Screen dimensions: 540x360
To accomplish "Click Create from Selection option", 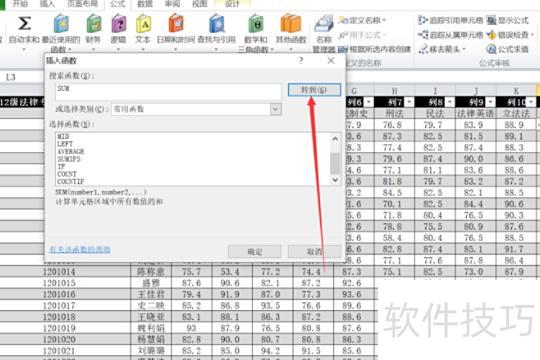I will point(375,49).
